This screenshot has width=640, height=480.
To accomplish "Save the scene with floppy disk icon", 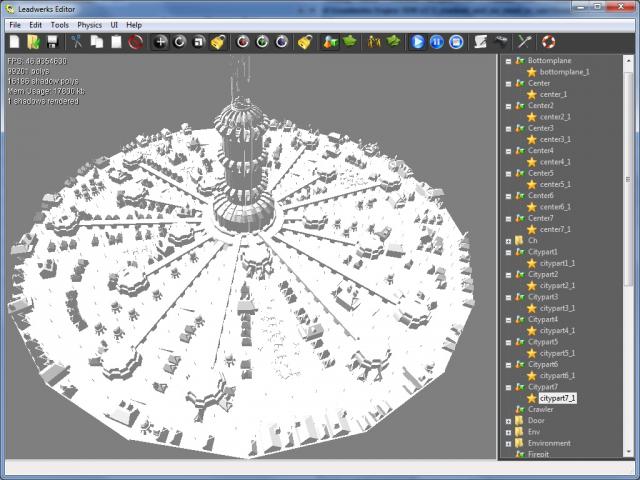I will click(x=52, y=42).
